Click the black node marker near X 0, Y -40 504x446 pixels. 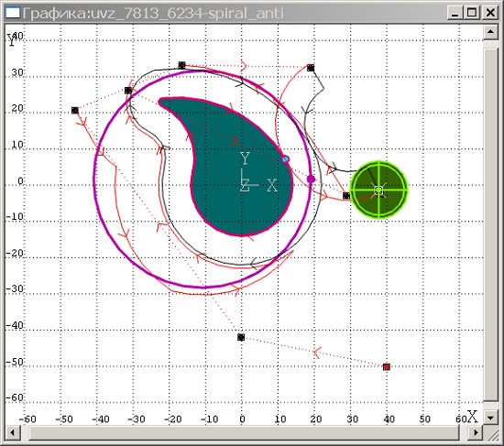[241, 337]
